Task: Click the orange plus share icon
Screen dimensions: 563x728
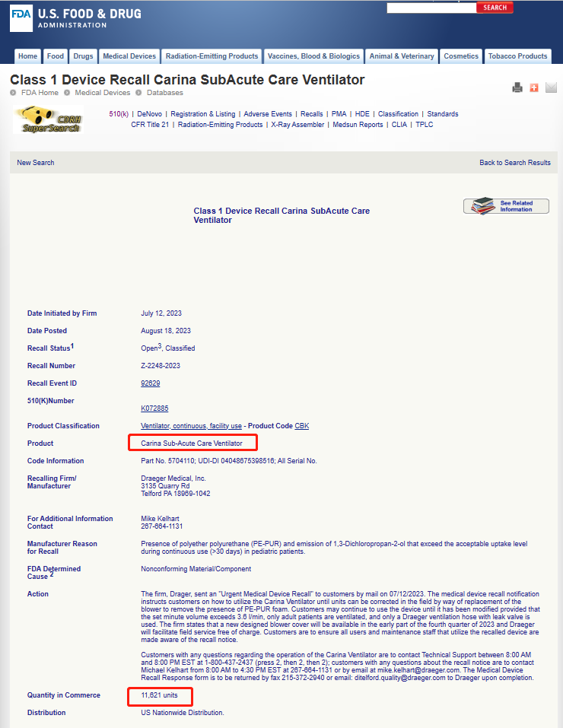Action: (x=533, y=87)
